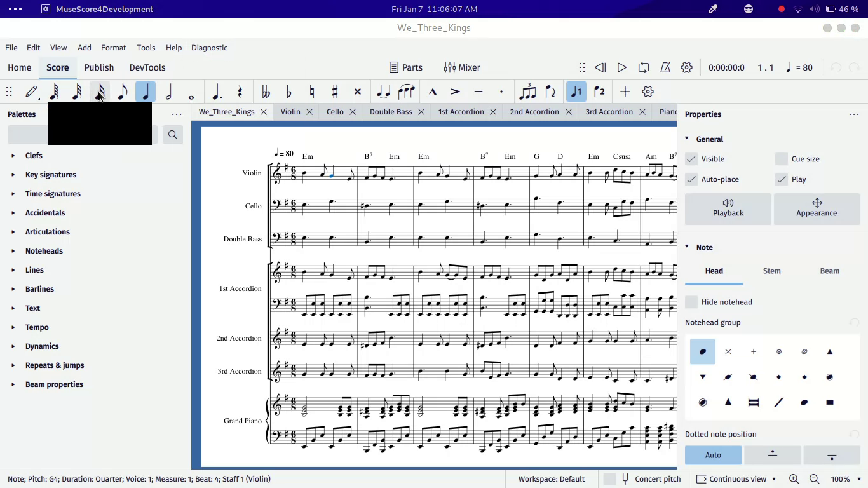Switch to the Publish tab

tap(99, 67)
